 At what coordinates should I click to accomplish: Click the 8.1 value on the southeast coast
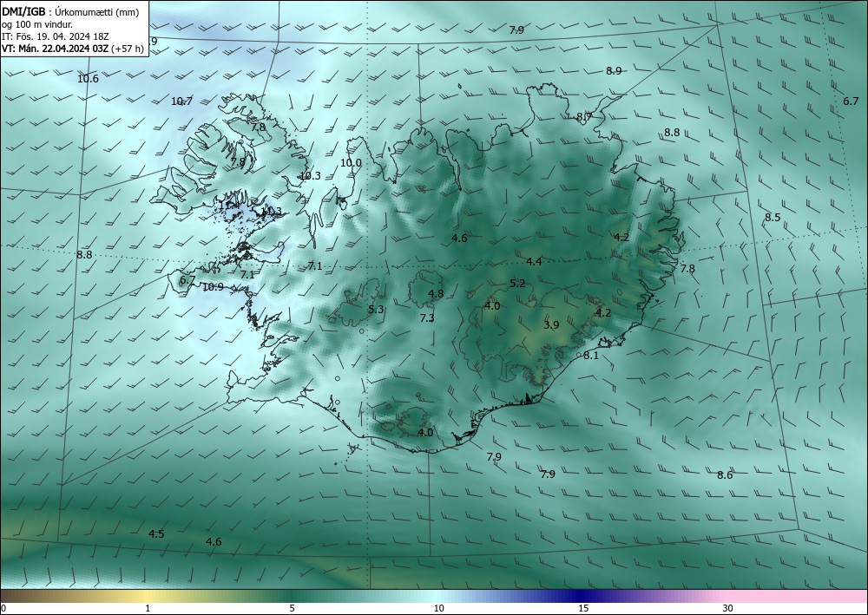(591, 355)
